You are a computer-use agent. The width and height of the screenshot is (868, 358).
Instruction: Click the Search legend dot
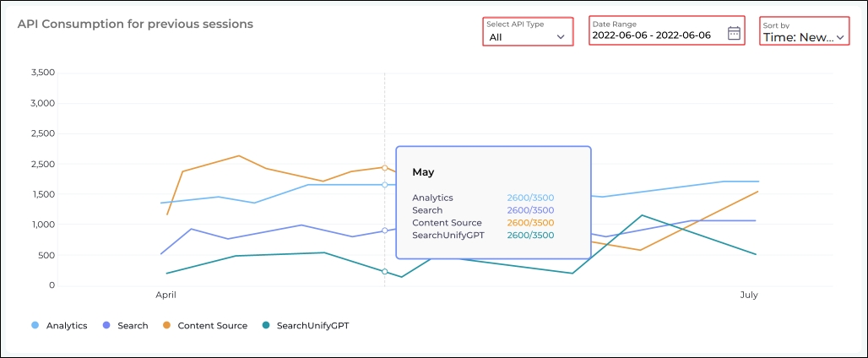tap(106, 325)
